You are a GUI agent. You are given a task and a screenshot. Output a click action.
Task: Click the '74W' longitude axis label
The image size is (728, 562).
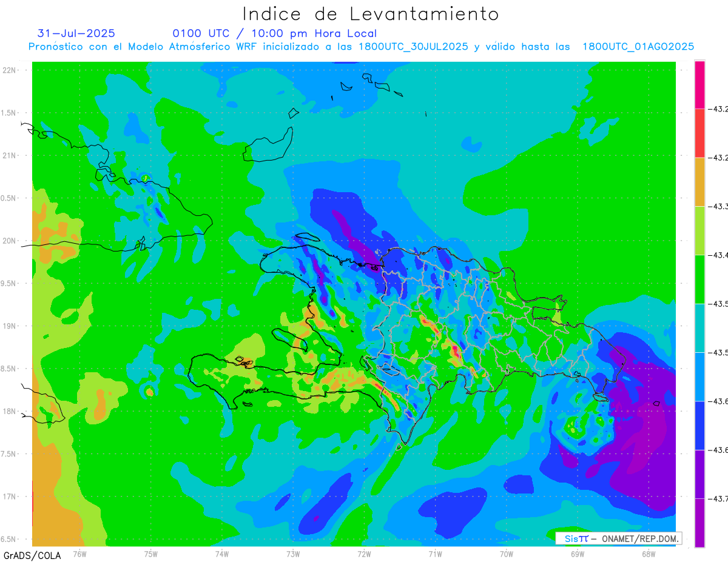point(222,554)
